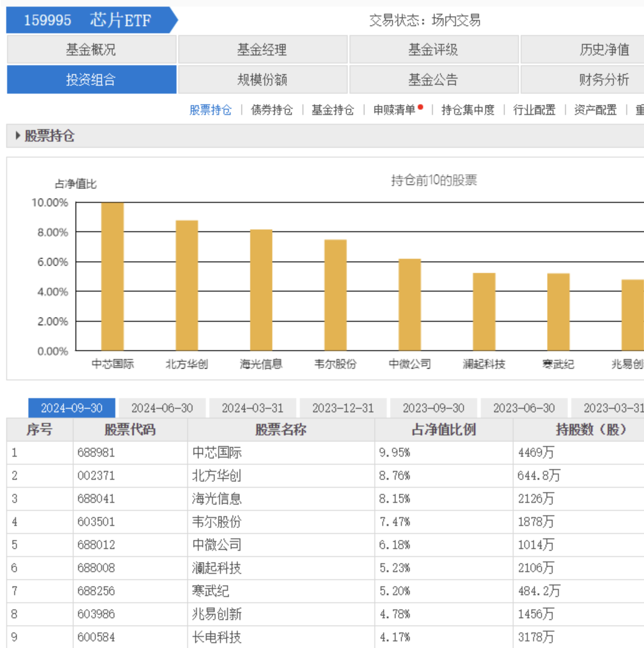Click stock code 600584
644x648 pixels.
(96, 637)
